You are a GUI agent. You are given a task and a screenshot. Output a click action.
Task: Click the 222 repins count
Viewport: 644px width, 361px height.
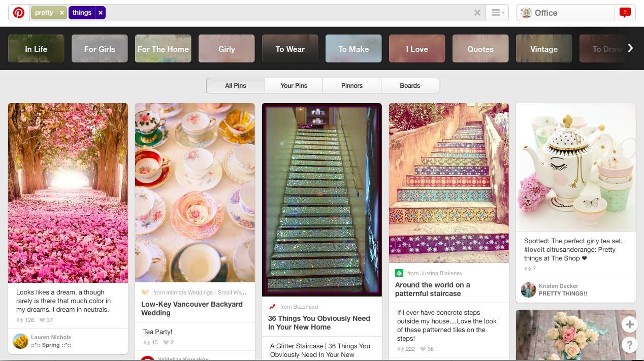click(406, 349)
